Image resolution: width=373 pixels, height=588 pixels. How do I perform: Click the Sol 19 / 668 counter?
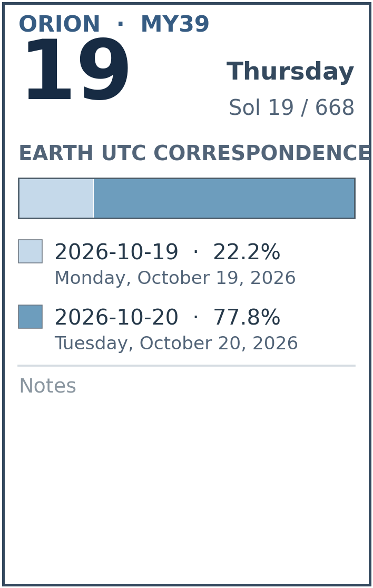tap(292, 107)
